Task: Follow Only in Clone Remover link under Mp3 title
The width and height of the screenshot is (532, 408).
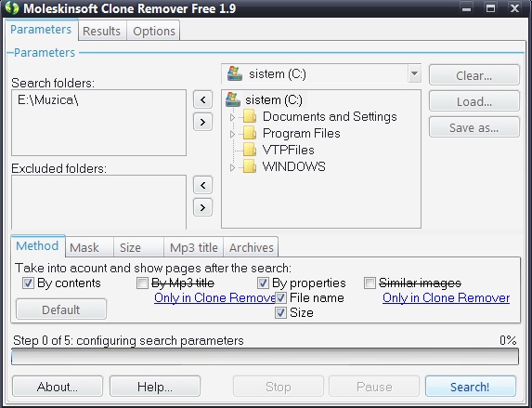Action: pyautogui.click(x=214, y=297)
